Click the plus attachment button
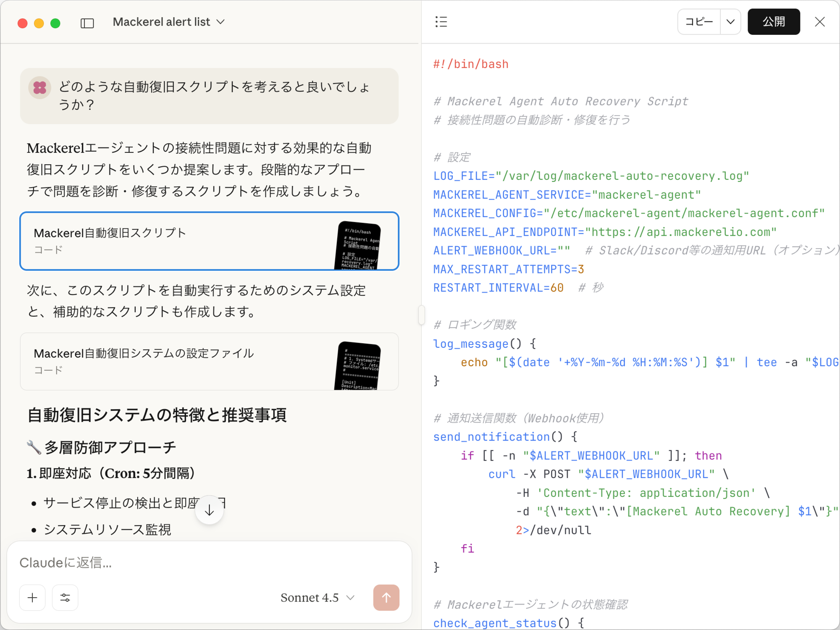840x630 pixels. tap(32, 597)
